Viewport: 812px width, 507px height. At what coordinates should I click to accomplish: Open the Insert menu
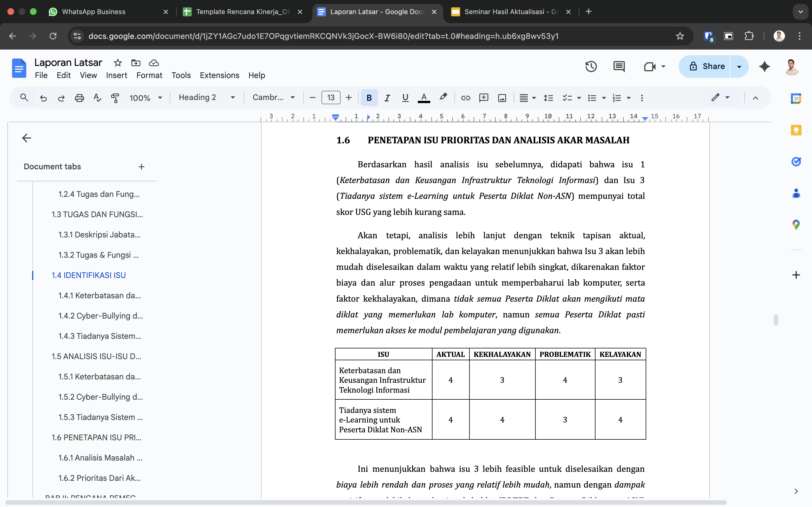[116, 75]
